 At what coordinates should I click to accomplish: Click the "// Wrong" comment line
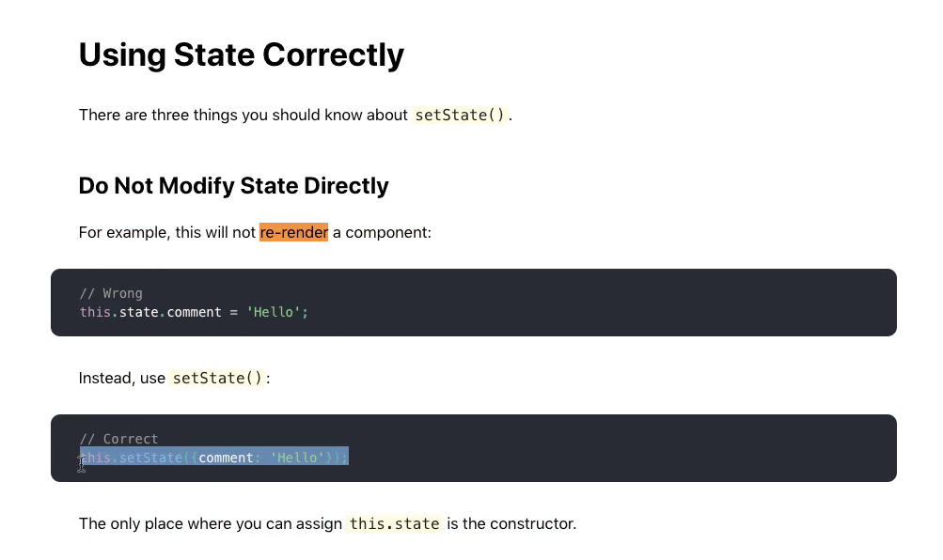(111, 293)
